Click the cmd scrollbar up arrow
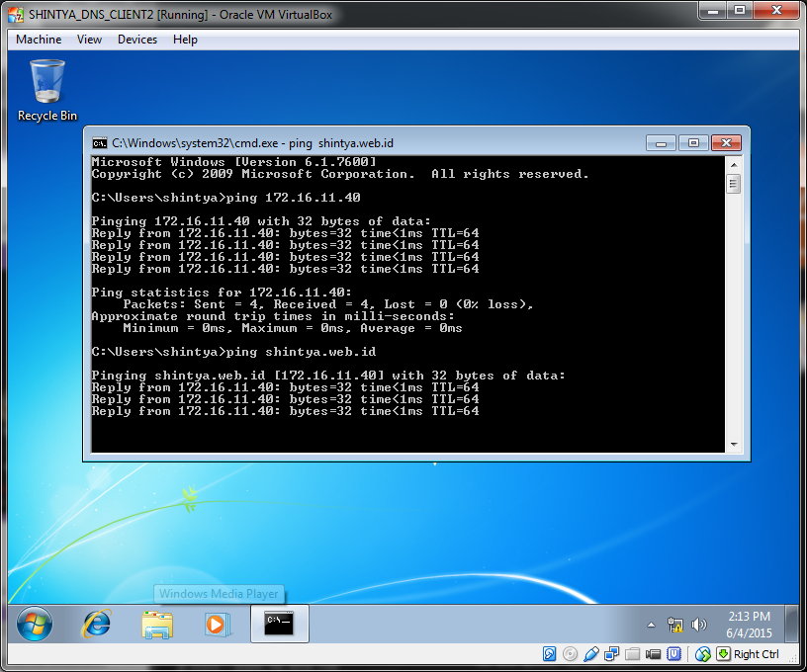The height and width of the screenshot is (672, 807). 734,165
